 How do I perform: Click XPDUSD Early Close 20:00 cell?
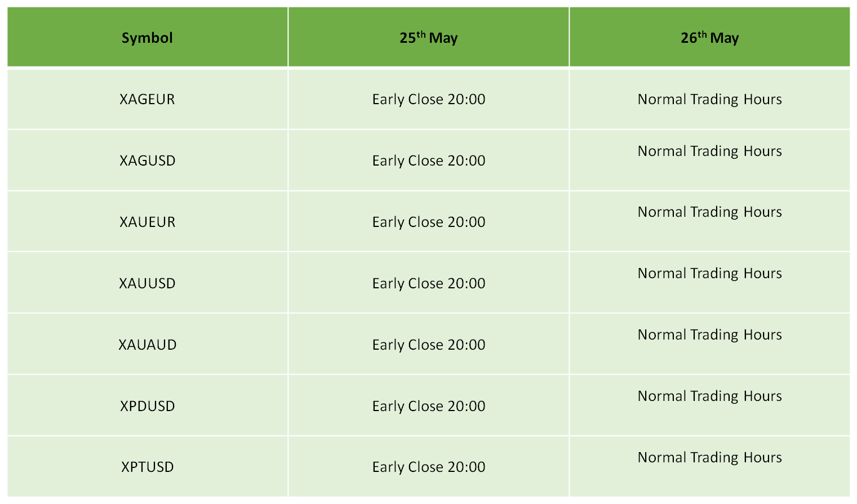point(428,405)
